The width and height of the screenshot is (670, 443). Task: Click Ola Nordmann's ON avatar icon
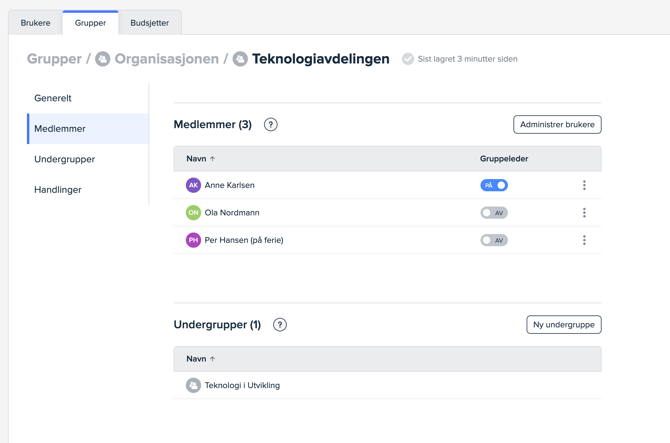click(193, 213)
